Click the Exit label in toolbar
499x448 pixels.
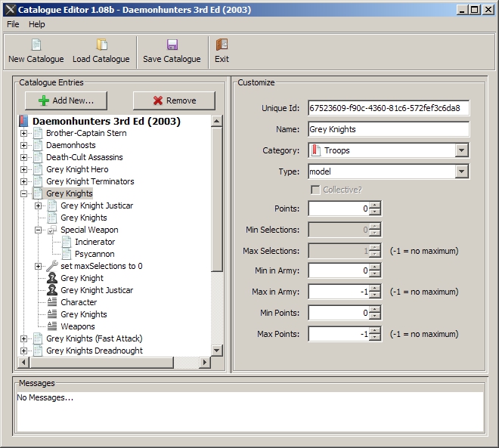pyautogui.click(x=222, y=59)
